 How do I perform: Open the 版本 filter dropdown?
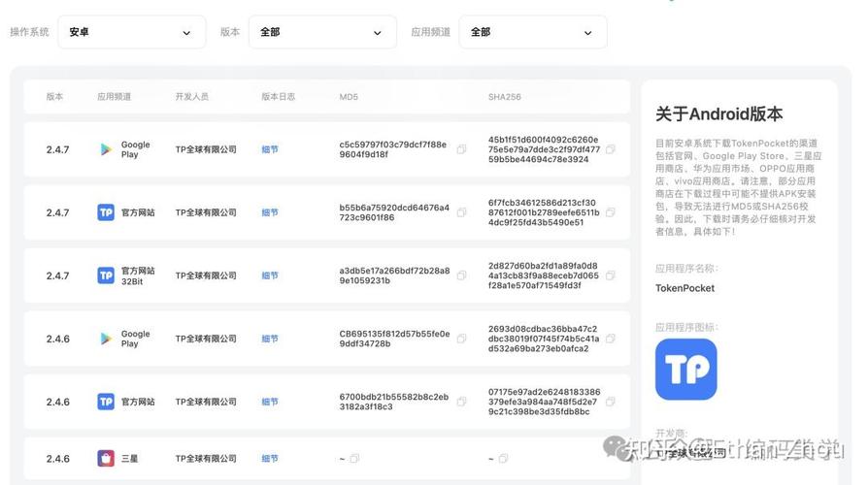tap(322, 32)
